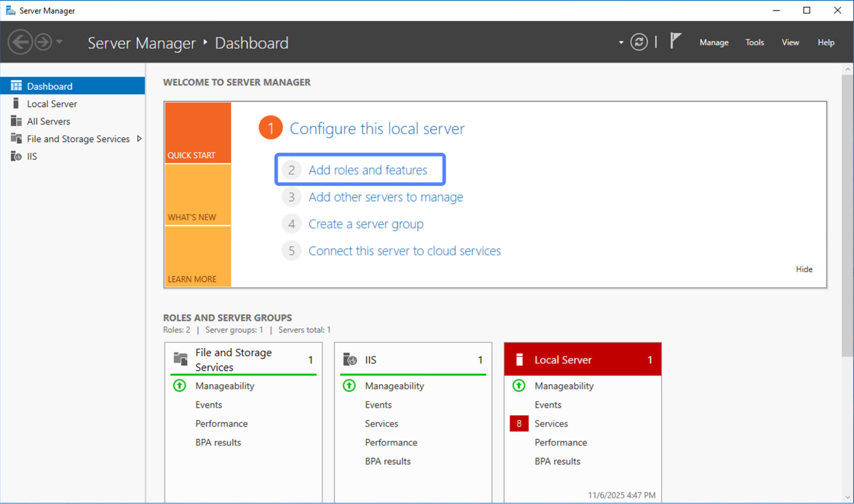Image resolution: width=854 pixels, height=504 pixels.
Task: Open the Notifications flag icon
Action: click(675, 41)
